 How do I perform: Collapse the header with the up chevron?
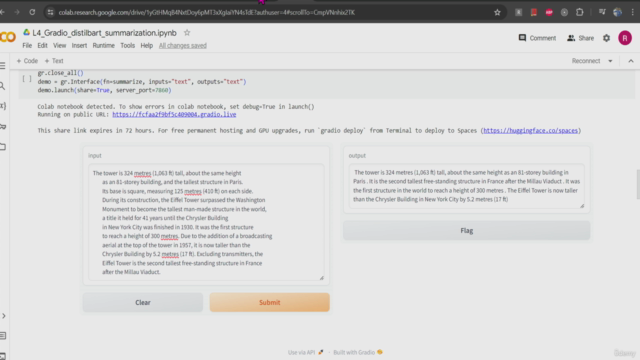[x=631, y=61]
